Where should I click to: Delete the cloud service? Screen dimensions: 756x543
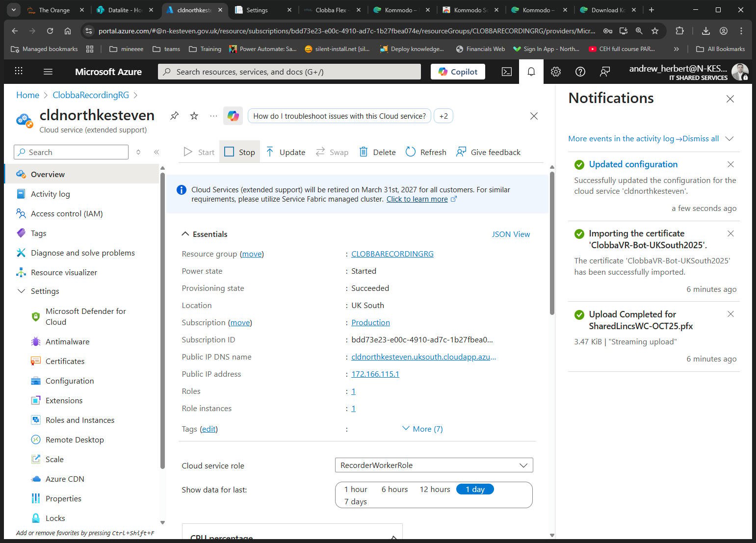[x=377, y=152]
